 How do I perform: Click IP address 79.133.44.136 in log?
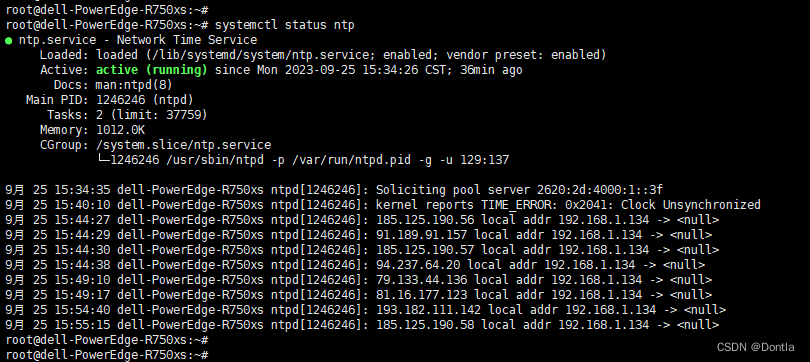coord(423,280)
